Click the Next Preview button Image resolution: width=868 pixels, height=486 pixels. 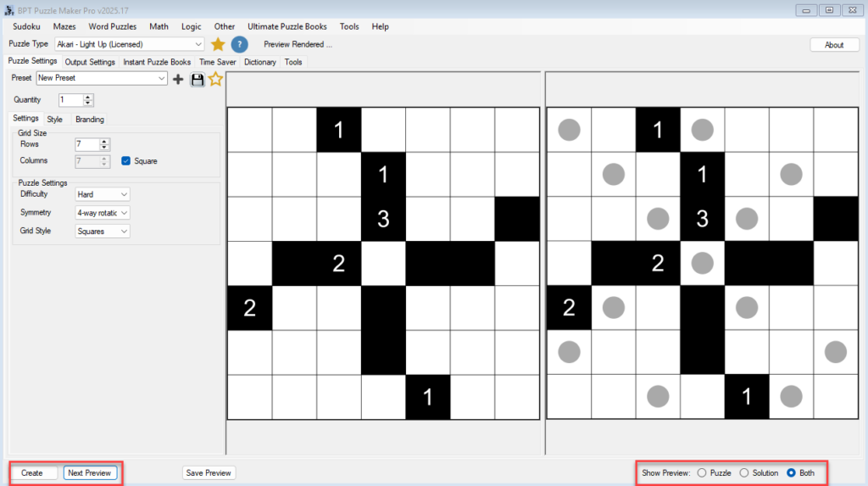click(x=89, y=472)
